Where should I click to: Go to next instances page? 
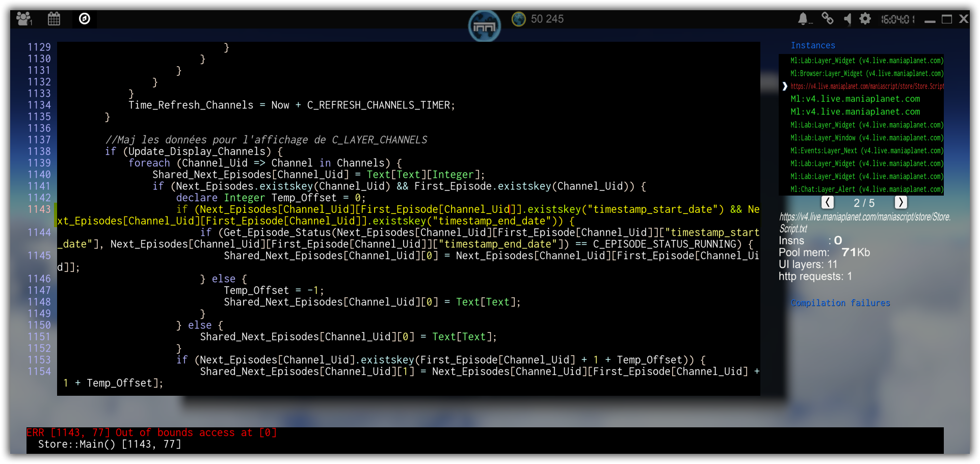(x=900, y=203)
